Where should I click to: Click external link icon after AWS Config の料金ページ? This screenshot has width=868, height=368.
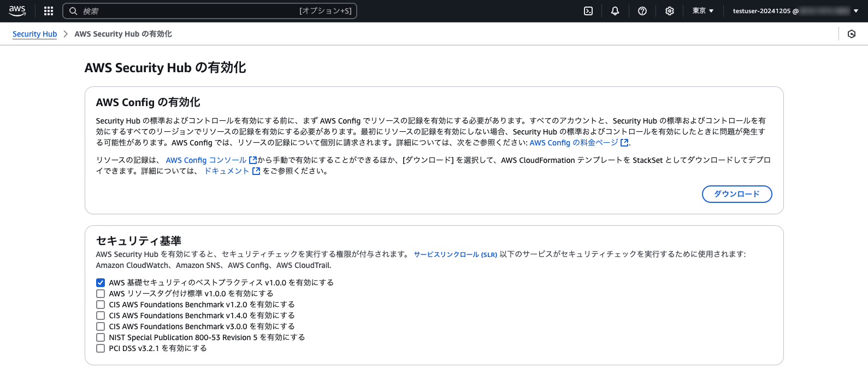[x=624, y=143]
